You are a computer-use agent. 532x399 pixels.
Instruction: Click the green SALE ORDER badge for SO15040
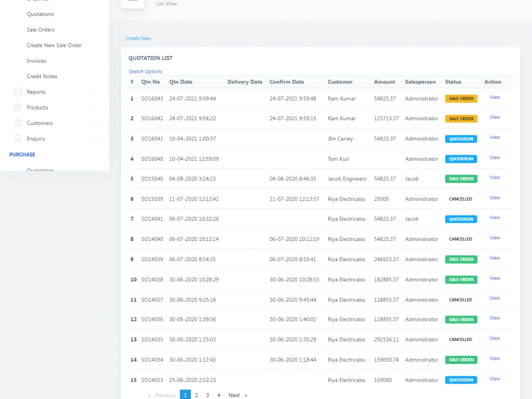[x=461, y=179]
